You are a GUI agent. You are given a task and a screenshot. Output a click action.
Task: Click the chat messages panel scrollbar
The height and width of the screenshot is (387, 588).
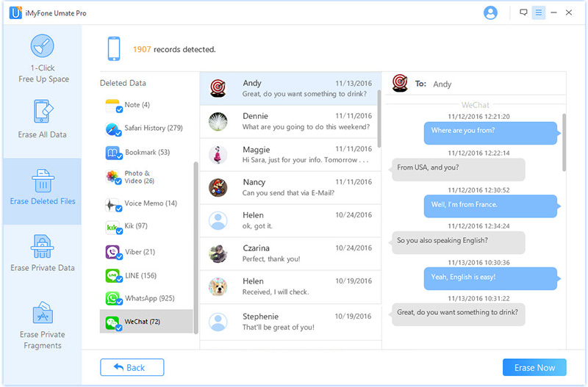coord(564,142)
